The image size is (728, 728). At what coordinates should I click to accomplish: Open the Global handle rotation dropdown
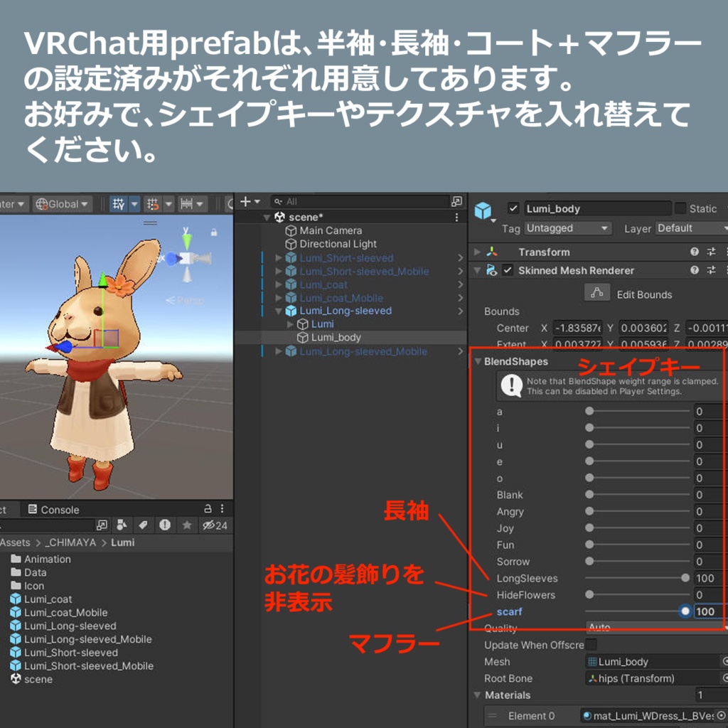63,204
